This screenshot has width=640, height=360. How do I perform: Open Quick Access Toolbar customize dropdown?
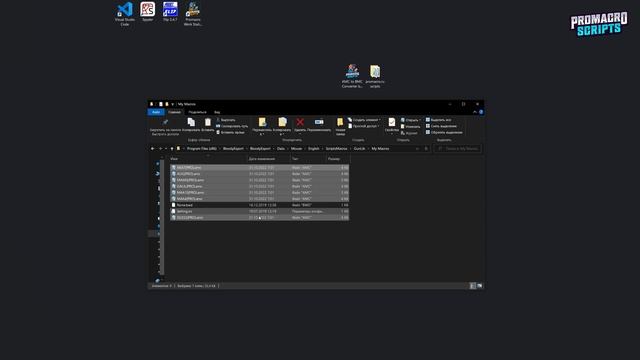tap(172, 104)
